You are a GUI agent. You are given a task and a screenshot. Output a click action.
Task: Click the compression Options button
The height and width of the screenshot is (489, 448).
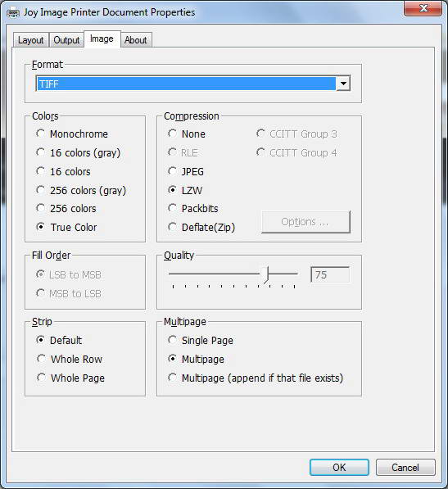(x=305, y=222)
